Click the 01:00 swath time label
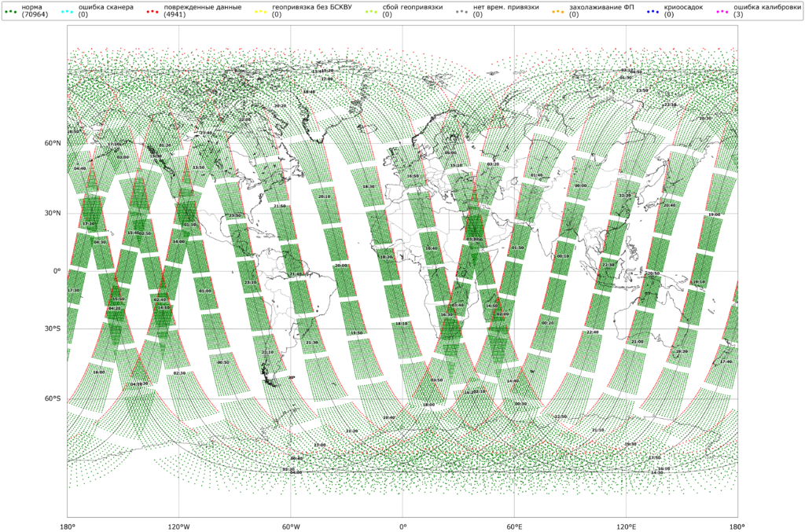Screen dimensions: 805x532 [x=205, y=291]
